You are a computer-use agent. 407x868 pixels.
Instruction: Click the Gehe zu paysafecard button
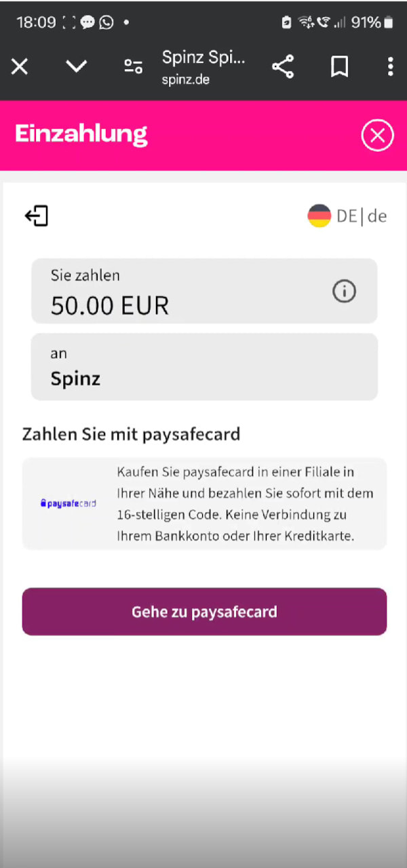204,612
